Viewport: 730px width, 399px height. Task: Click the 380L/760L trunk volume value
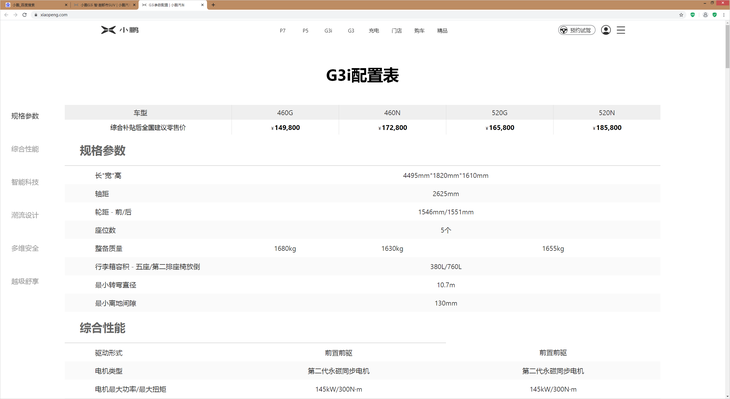click(446, 267)
